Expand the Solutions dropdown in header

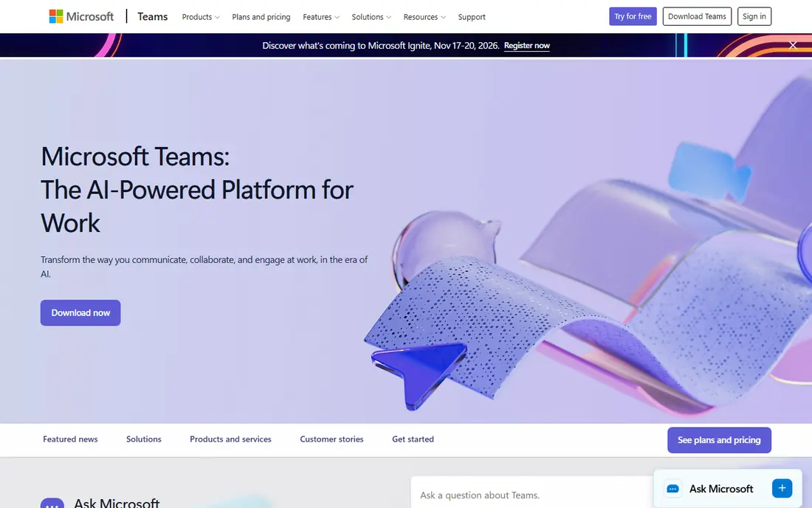pos(371,17)
